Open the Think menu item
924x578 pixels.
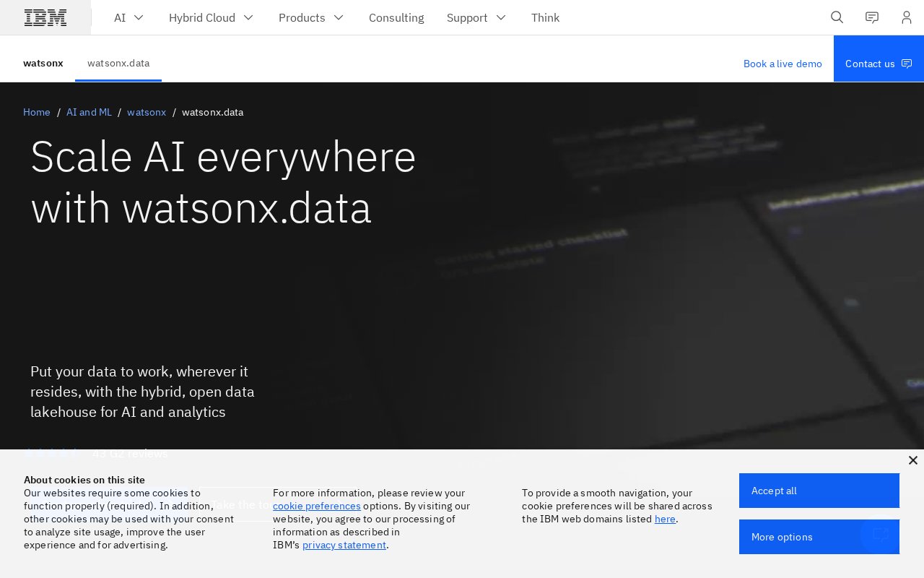coord(545,17)
